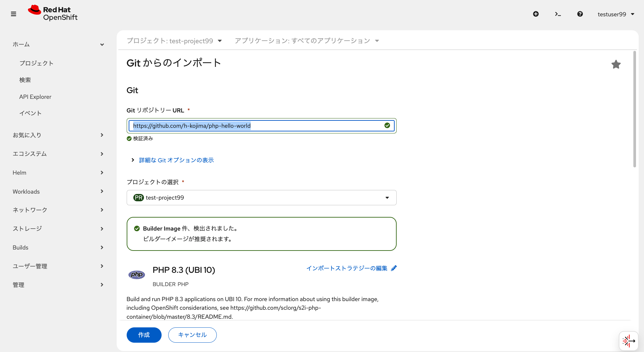Click the 作成 button
The width and height of the screenshot is (644, 352).
coord(144,335)
